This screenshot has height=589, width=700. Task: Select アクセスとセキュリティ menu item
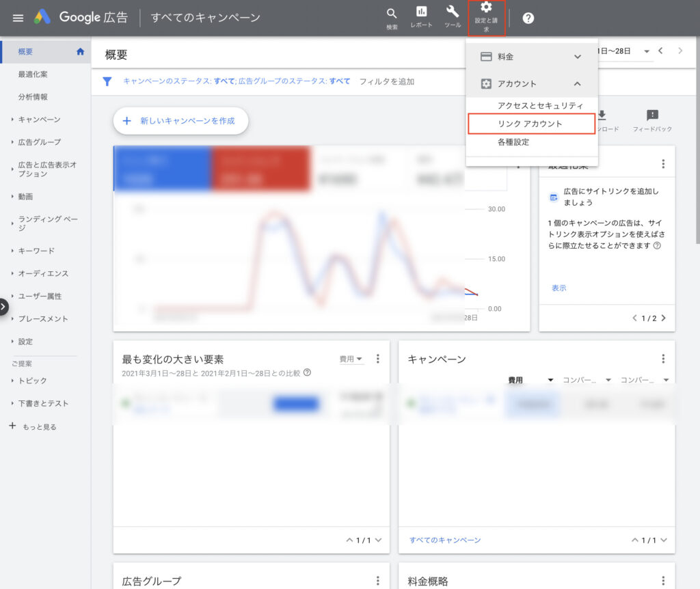(x=540, y=106)
